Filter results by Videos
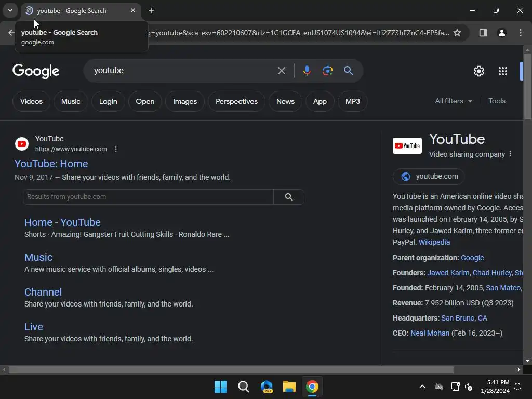This screenshot has height=399, width=532. [x=31, y=101]
